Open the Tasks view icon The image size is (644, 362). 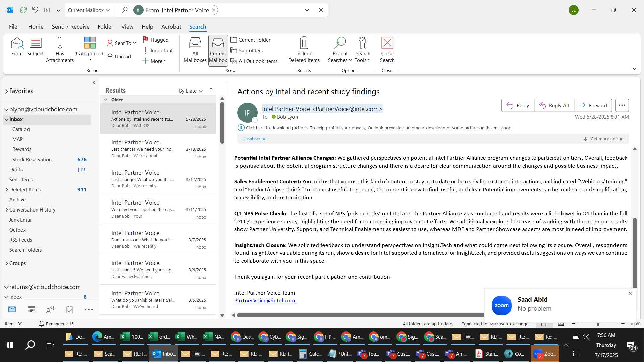pyautogui.click(x=69, y=309)
